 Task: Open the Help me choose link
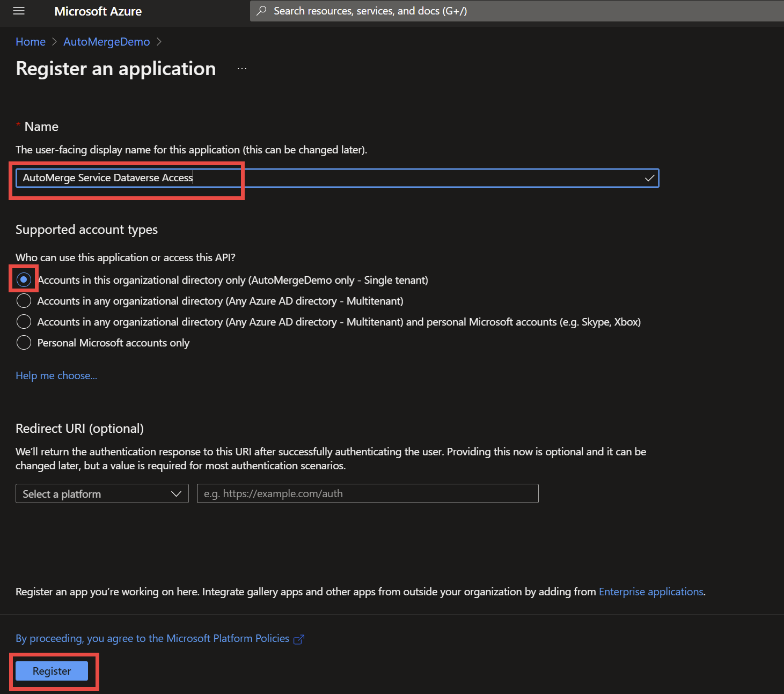pyautogui.click(x=56, y=375)
